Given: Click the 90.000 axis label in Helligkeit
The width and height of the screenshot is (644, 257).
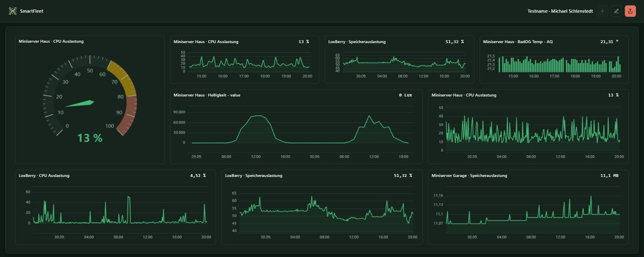Looking at the screenshot, I should click(179, 112).
